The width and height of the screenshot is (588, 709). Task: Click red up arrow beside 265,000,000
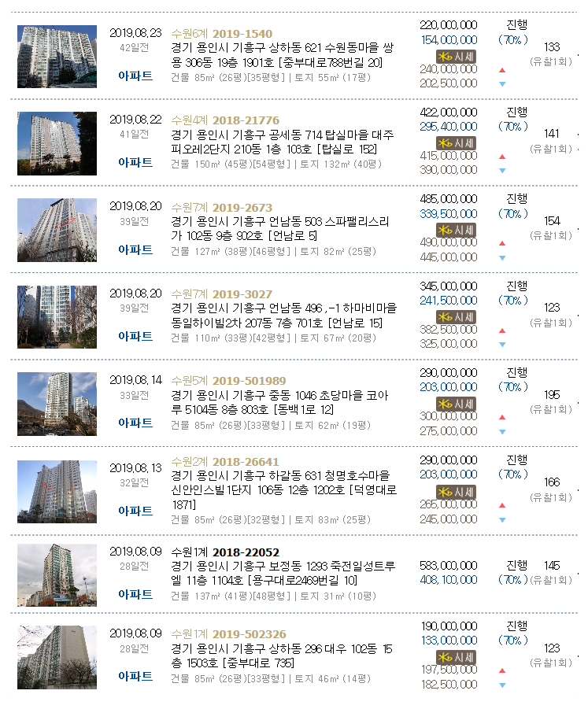click(x=502, y=505)
